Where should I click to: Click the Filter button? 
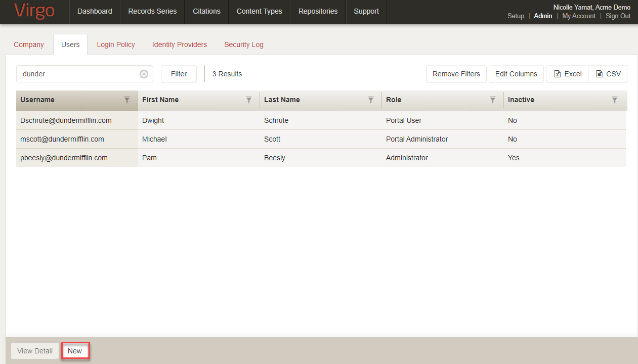pos(179,73)
